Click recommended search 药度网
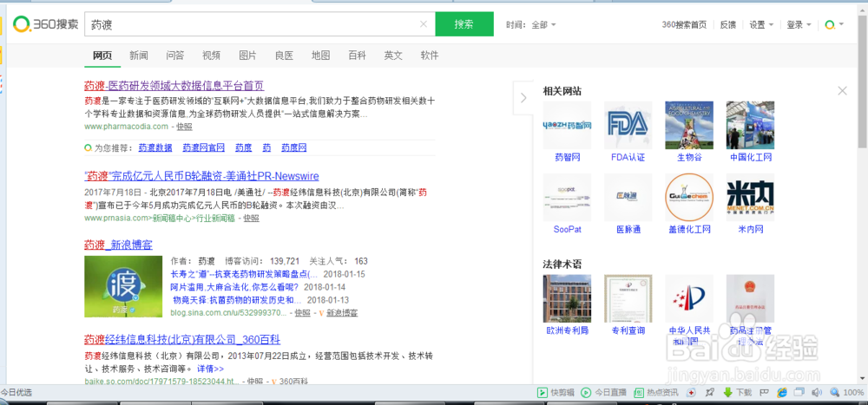The width and height of the screenshot is (868, 405). (294, 147)
